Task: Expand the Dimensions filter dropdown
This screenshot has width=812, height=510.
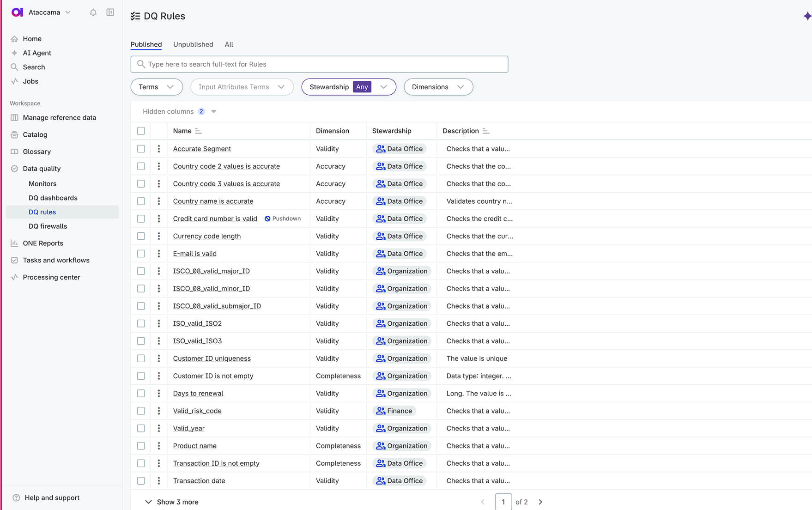Action: point(438,87)
